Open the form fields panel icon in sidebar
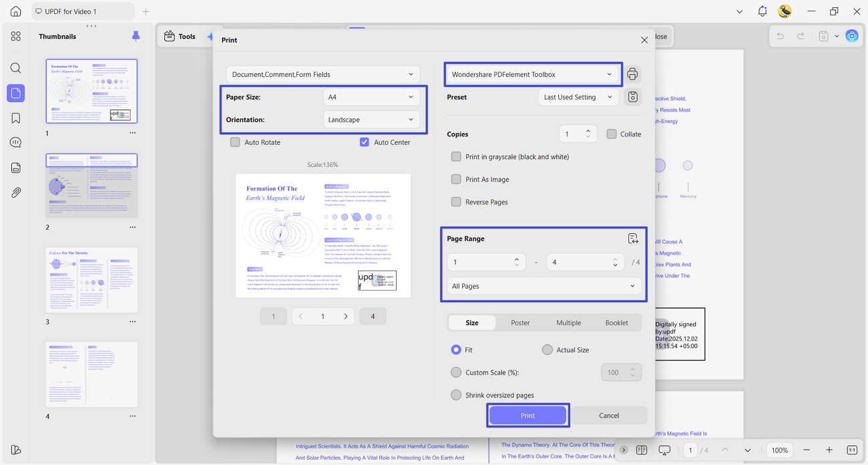Screen dimensions: 868x465 coord(15,168)
